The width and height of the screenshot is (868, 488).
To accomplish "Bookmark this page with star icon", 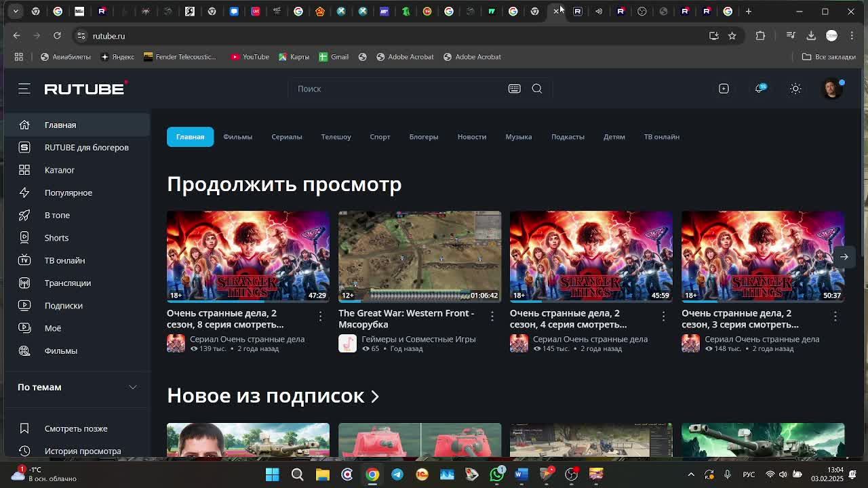I will tap(732, 36).
